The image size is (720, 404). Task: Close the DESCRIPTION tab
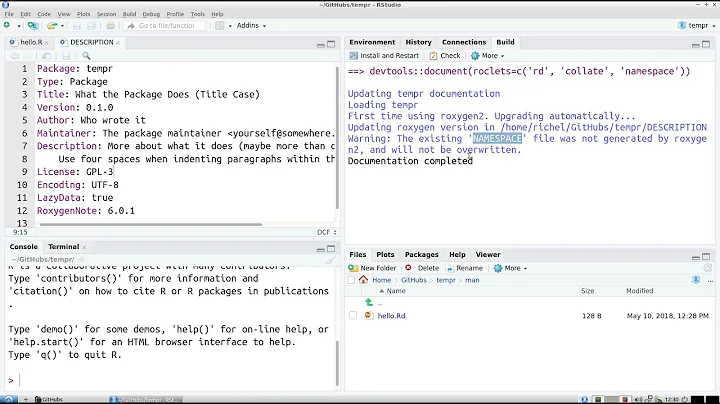[118, 42]
